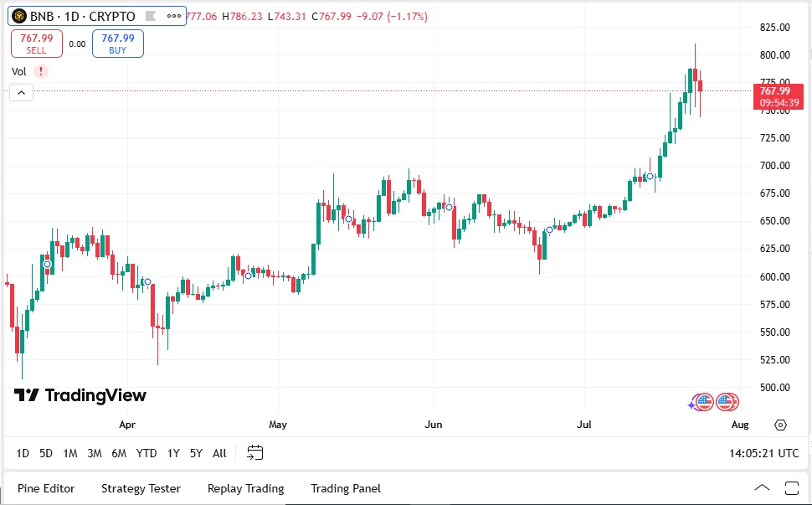This screenshot has height=505, width=812.
Task: Click the 0.00 spread value between Sell and Buy
Action: 77,44
